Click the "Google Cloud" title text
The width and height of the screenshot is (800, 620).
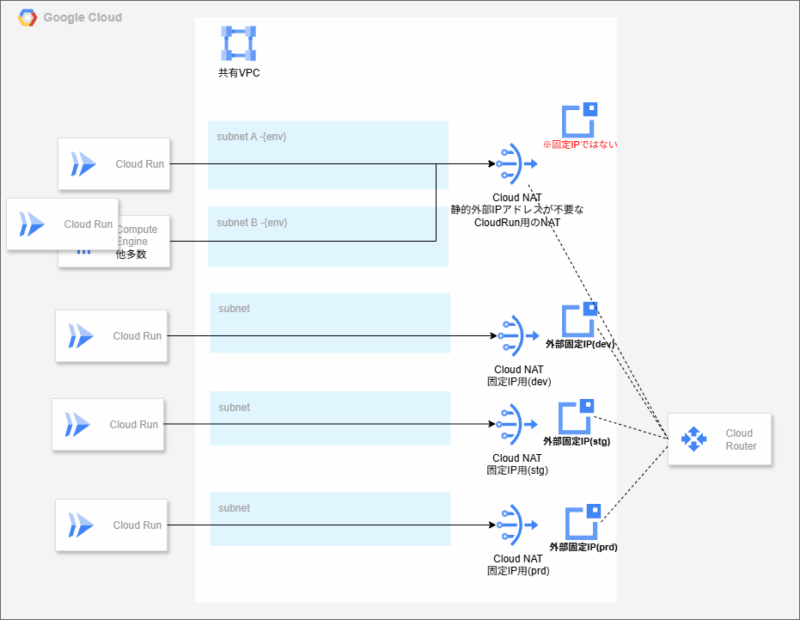pos(83,17)
